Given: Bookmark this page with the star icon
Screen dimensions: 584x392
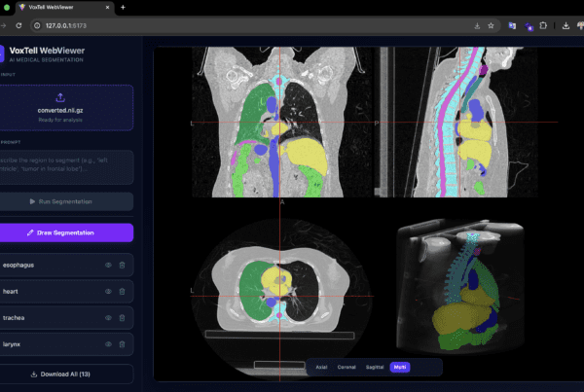Looking at the screenshot, I should pos(491,26).
